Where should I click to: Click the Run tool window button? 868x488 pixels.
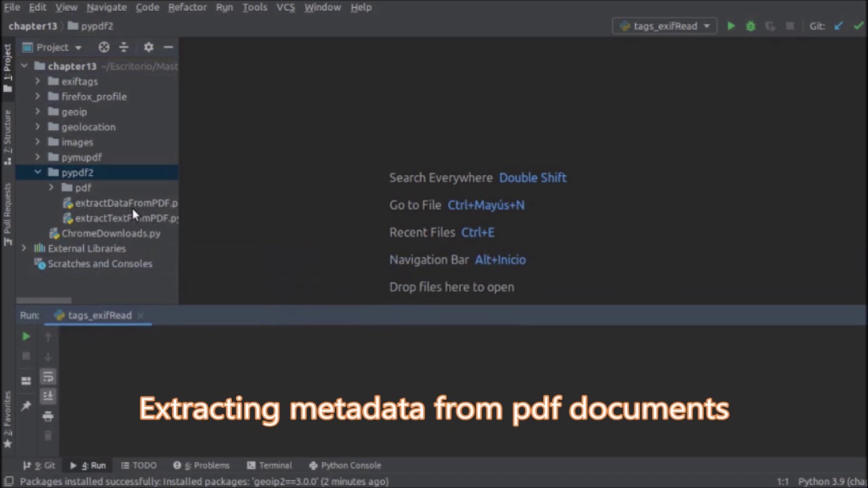tap(88, 466)
